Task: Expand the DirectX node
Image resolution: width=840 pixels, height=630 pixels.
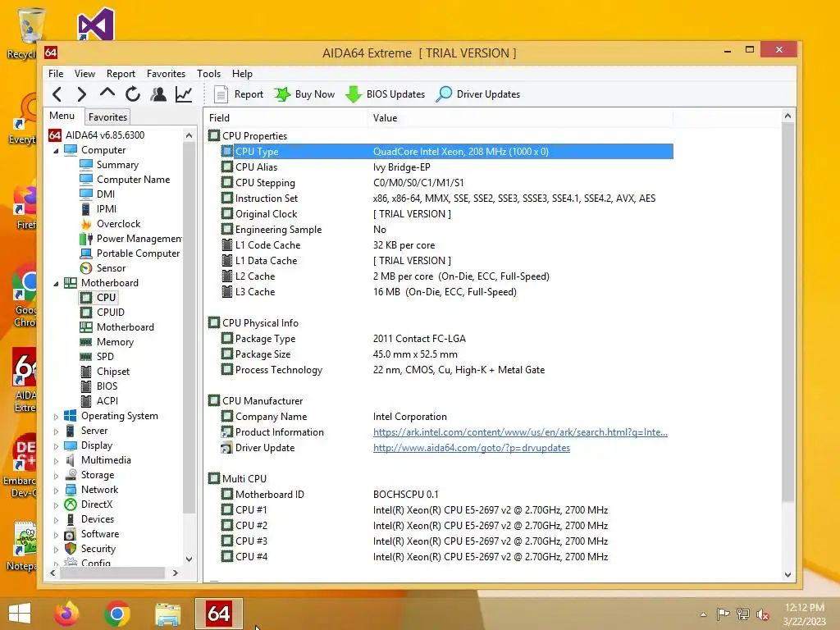Action: coord(57,504)
